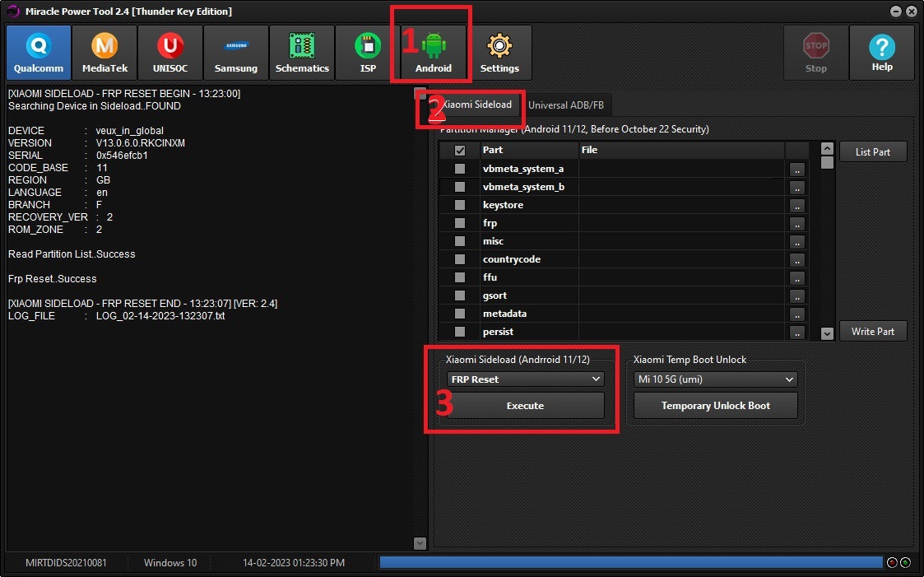Check the metadata partition checkbox
Viewport: 924px width, 577px height.
[x=460, y=314]
